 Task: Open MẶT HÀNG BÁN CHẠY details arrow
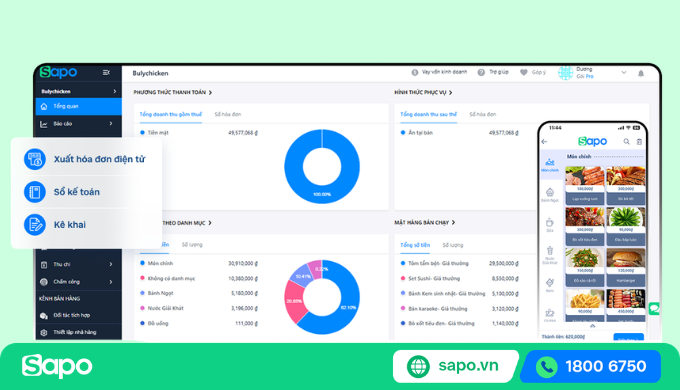coord(453,223)
